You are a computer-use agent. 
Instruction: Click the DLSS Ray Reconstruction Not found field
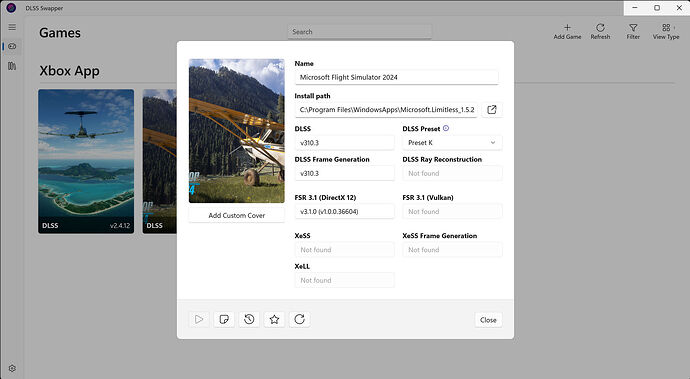[x=452, y=173]
